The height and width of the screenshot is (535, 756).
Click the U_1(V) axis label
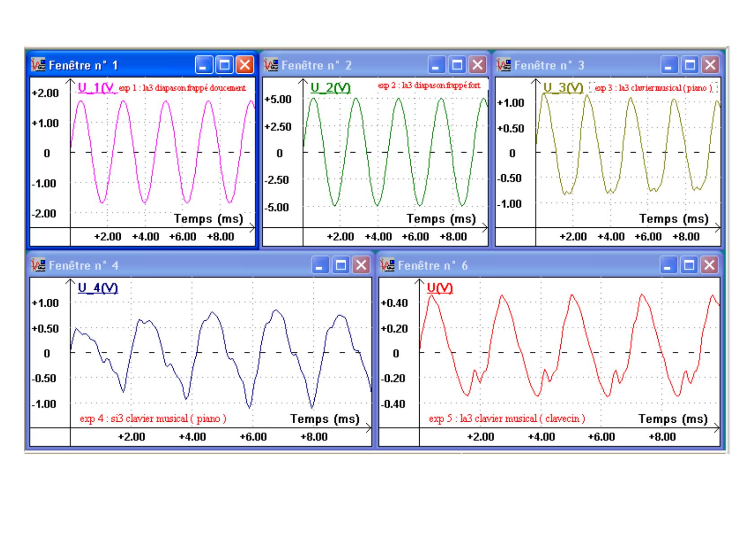pyautogui.click(x=98, y=88)
